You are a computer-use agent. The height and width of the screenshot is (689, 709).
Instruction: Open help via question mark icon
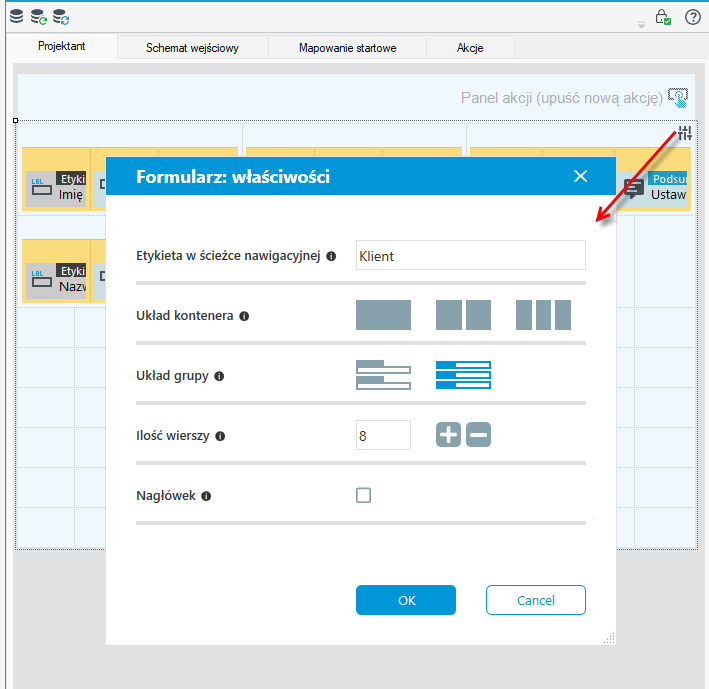[692, 17]
